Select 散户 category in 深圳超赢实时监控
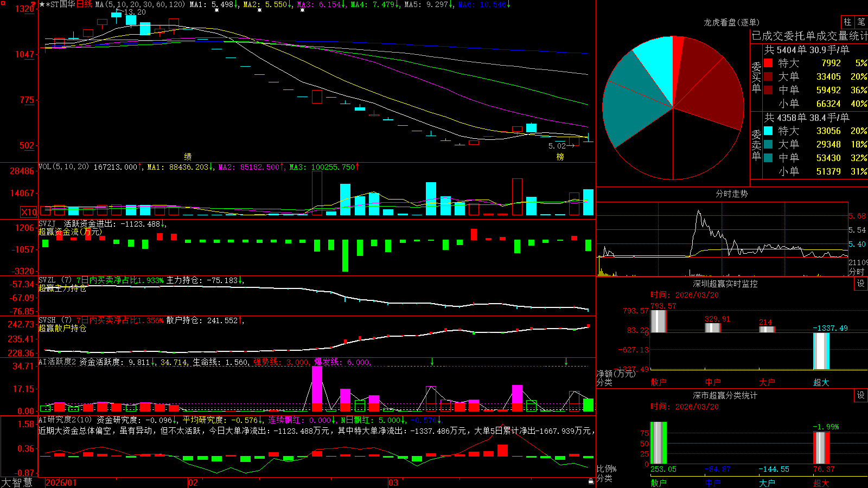Viewport: 868px width, 488px height. (659, 382)
